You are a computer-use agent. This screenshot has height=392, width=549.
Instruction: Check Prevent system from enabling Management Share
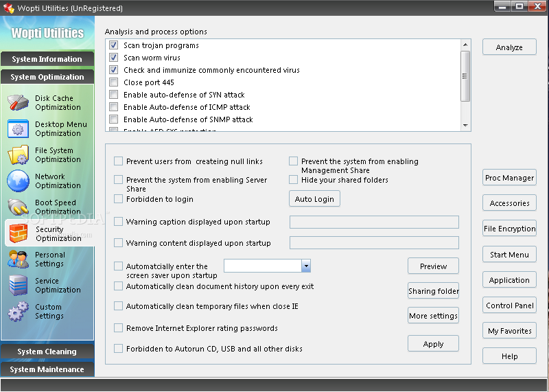[x=293, y=161]
